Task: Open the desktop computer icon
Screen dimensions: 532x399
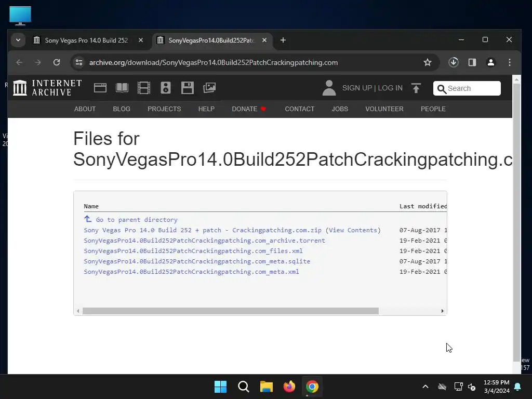Action: pos(20,16)
